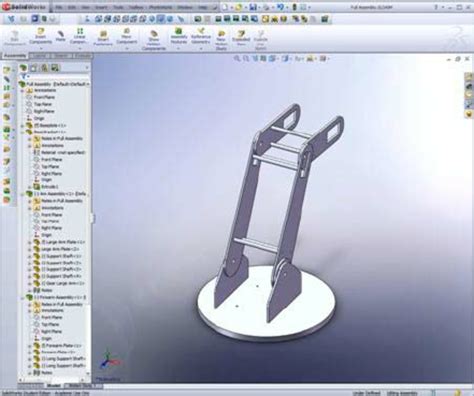Open the PropertyManager tab icon
Image resolution: width=474 pixels, height=396 pixels.
click(x=34, y=68)
